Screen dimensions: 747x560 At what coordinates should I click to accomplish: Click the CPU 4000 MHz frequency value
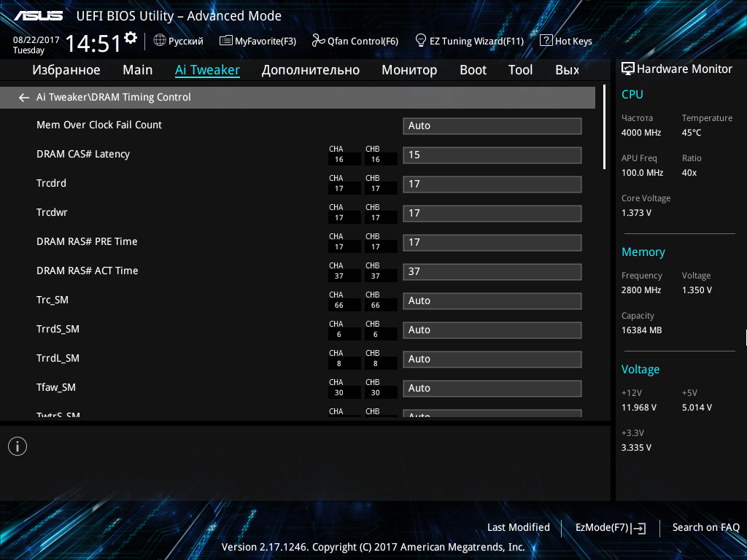click(x=640, y=133)
